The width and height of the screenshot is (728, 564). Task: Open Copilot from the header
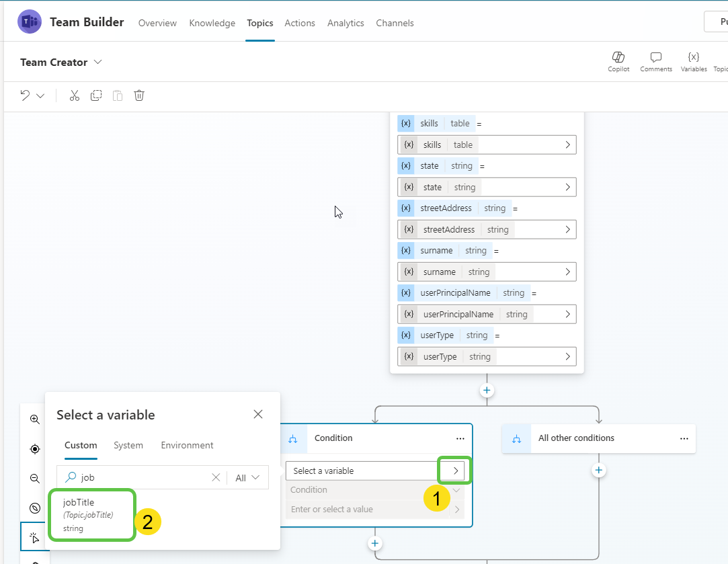pyautogui.click(x=618, y=61)
